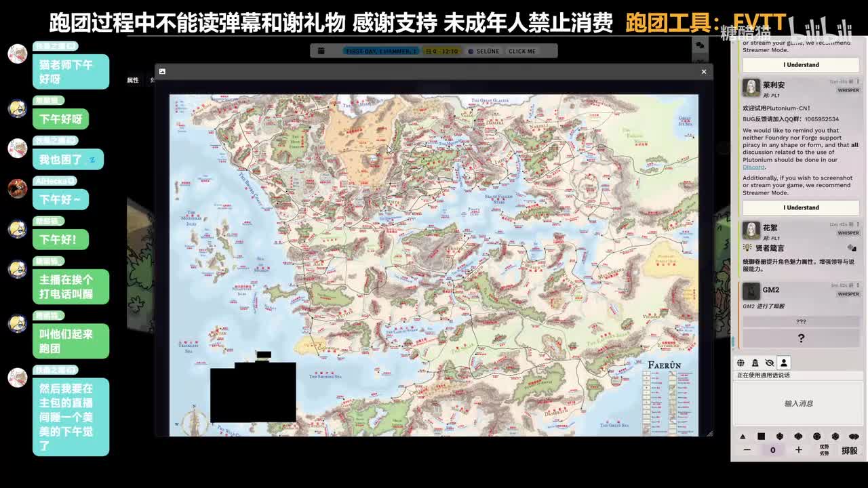Viewport: 868px width, 488px height.
Task: Add a d4 triangle die
Action: 743,436
